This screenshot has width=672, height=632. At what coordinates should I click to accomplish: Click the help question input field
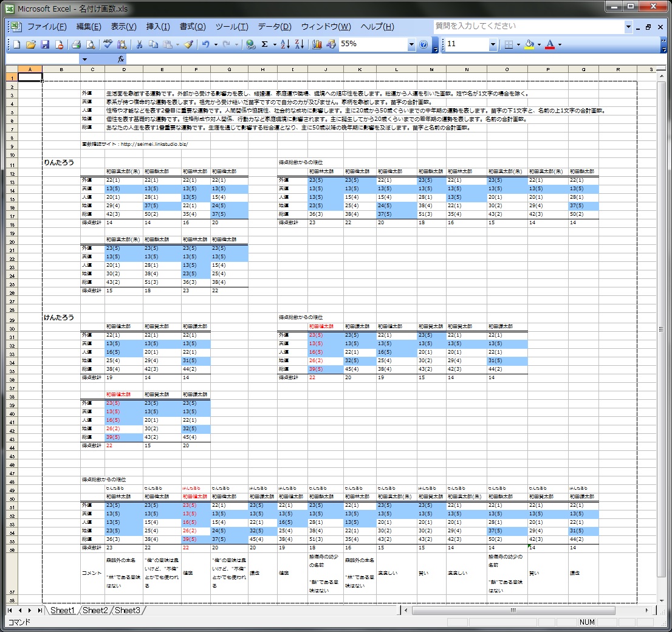[x=527, y=27]
